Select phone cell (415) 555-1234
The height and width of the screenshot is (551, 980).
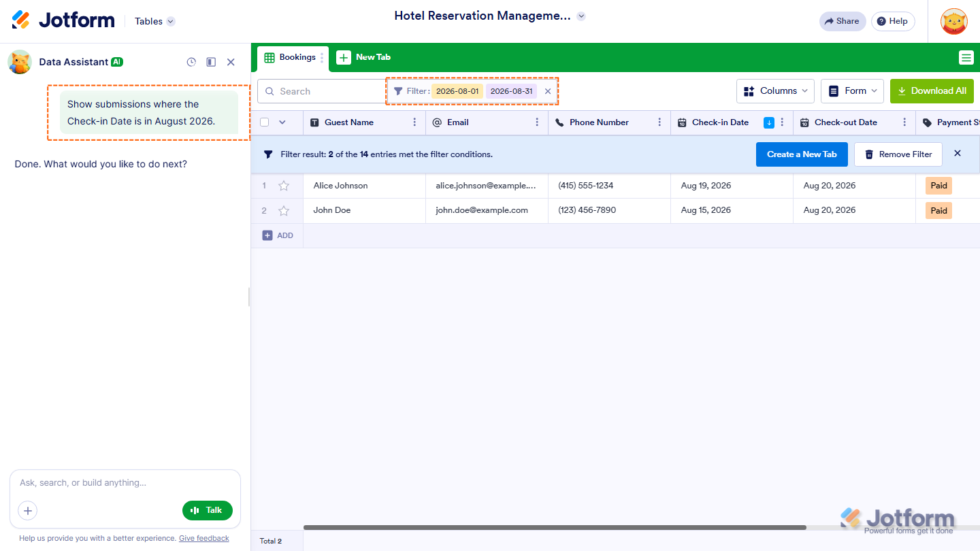pyautogui.click(x=609, y=186)
